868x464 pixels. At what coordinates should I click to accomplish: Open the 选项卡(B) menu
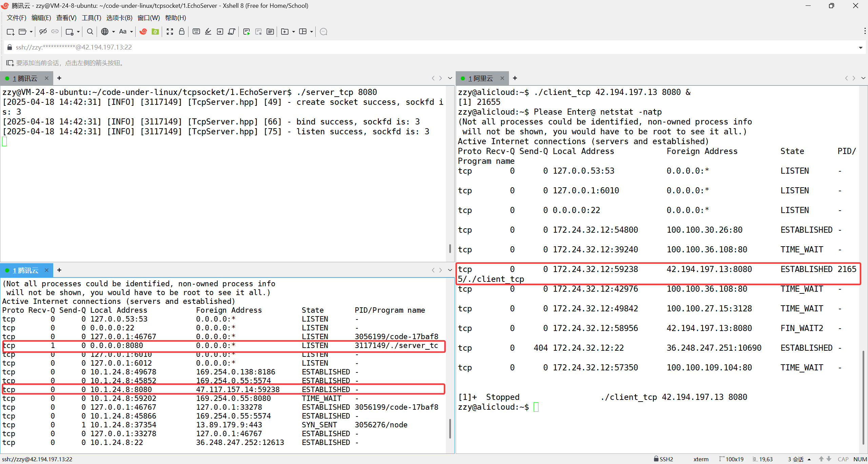(119, 18)
